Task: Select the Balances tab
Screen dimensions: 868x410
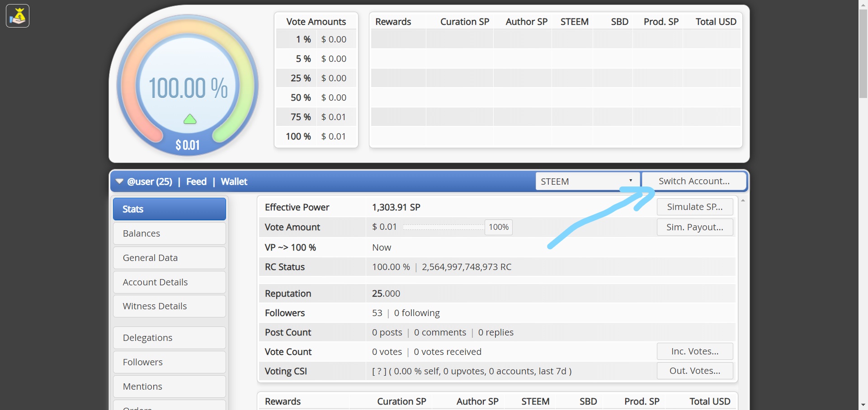Action: pos(170,233)
